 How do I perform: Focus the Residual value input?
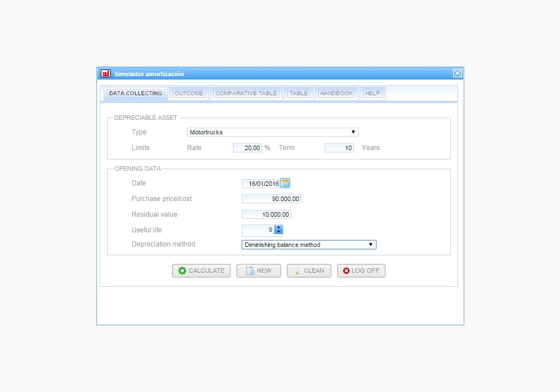(x=266, y=214)
